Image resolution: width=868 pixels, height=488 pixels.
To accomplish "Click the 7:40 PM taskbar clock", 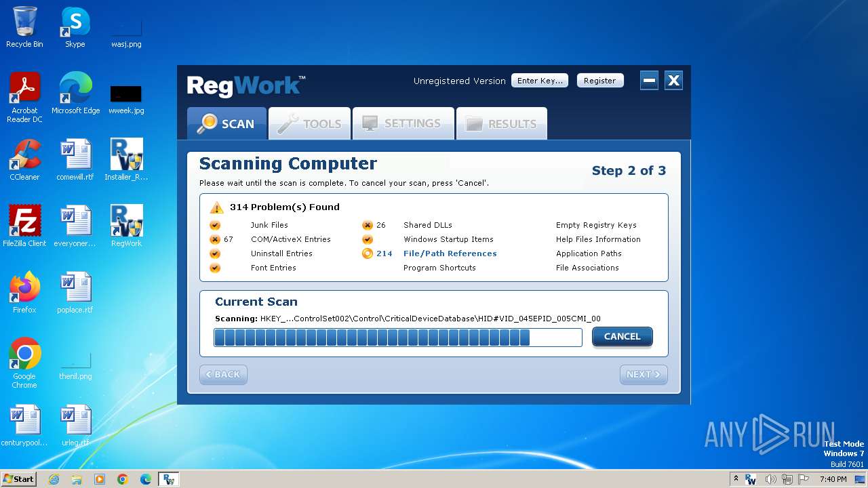I will 833,479.
